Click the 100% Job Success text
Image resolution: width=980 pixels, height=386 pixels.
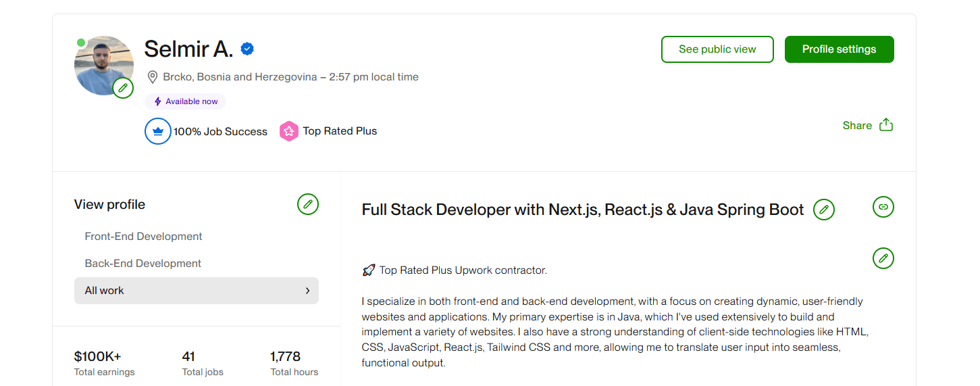(220, 132)
